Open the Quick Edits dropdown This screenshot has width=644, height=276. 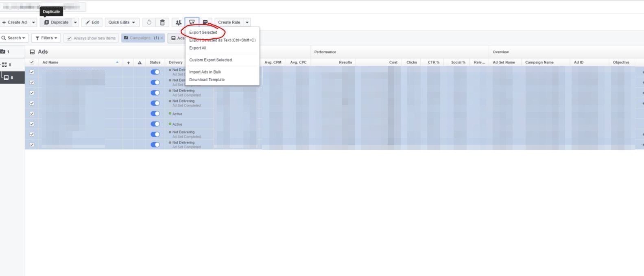pyautogui.click(x=122, y=22)
